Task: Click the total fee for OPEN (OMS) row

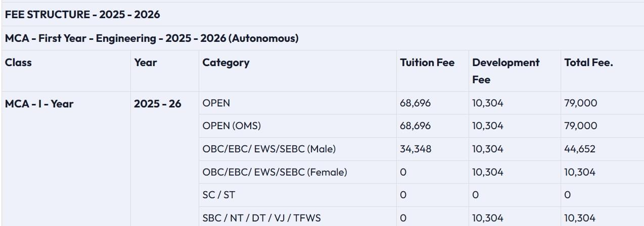Action: pos(580,126)
